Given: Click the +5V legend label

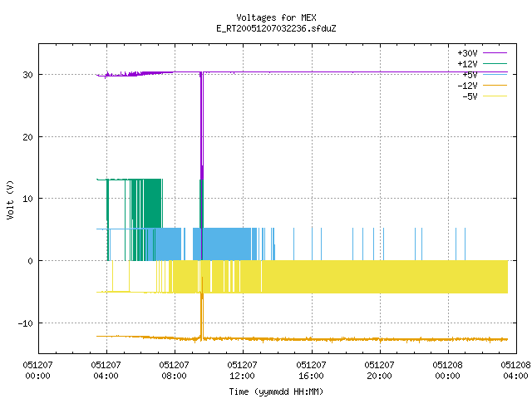Looking at the screenshot, I should coord(470,75).
